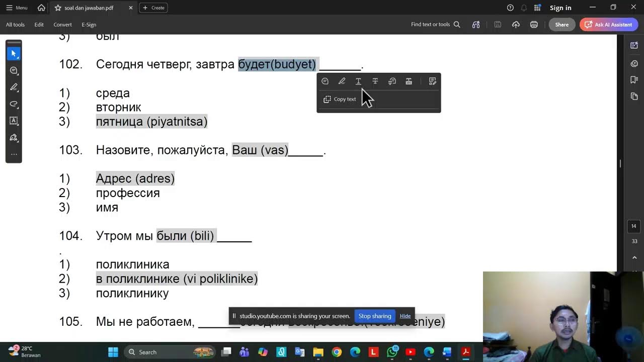Image resolution: width=644 pixels, height=362 pixels.
Task: Underline the selected text
Action: [358, 81]
